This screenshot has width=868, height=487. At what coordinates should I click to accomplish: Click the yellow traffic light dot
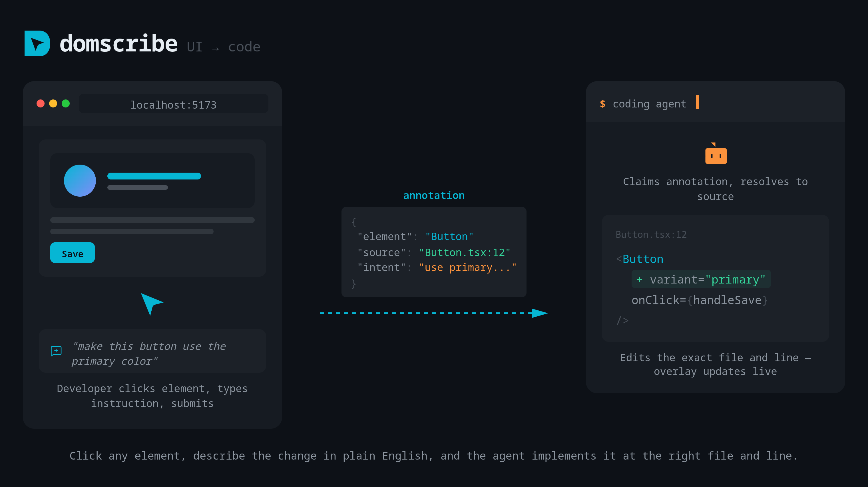tap(53, 103)
